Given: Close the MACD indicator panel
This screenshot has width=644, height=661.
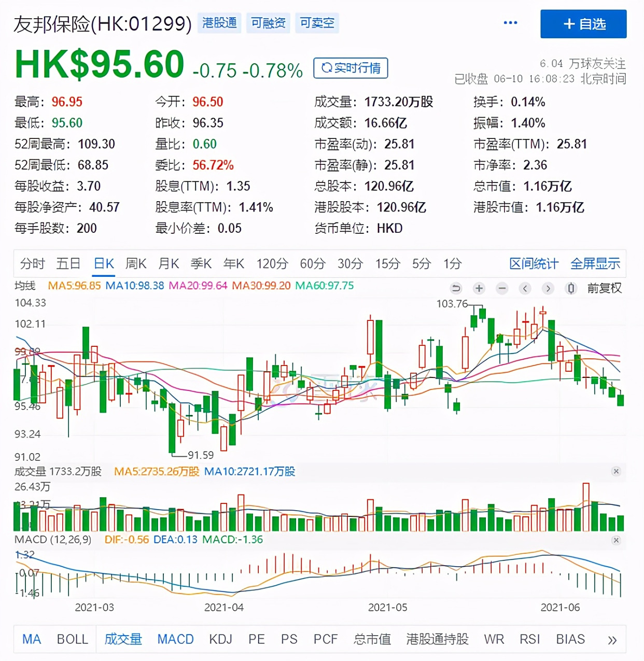Looking at the screenshot, I should coord(616,540).
